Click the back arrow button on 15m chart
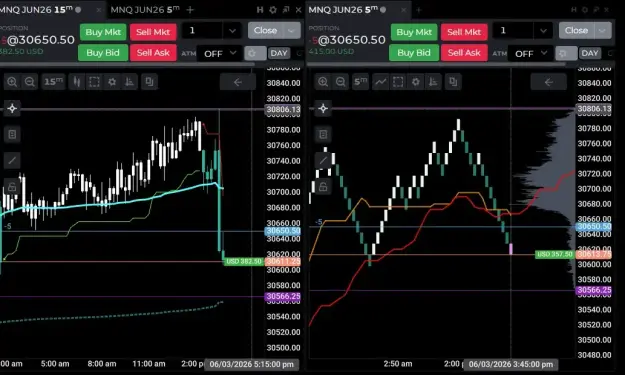The image size is (625, 375). (238, 82)
